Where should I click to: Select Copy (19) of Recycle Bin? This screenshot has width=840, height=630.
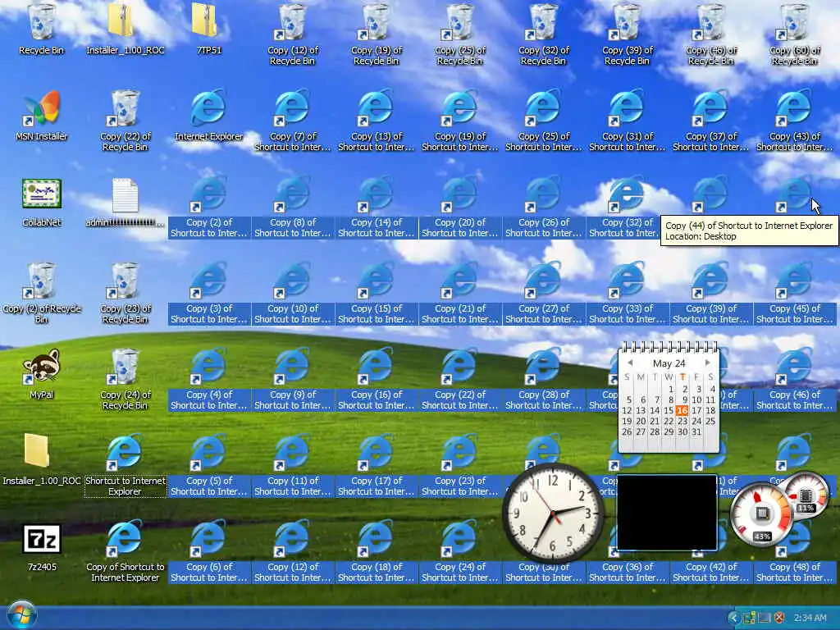click(376, 34)
